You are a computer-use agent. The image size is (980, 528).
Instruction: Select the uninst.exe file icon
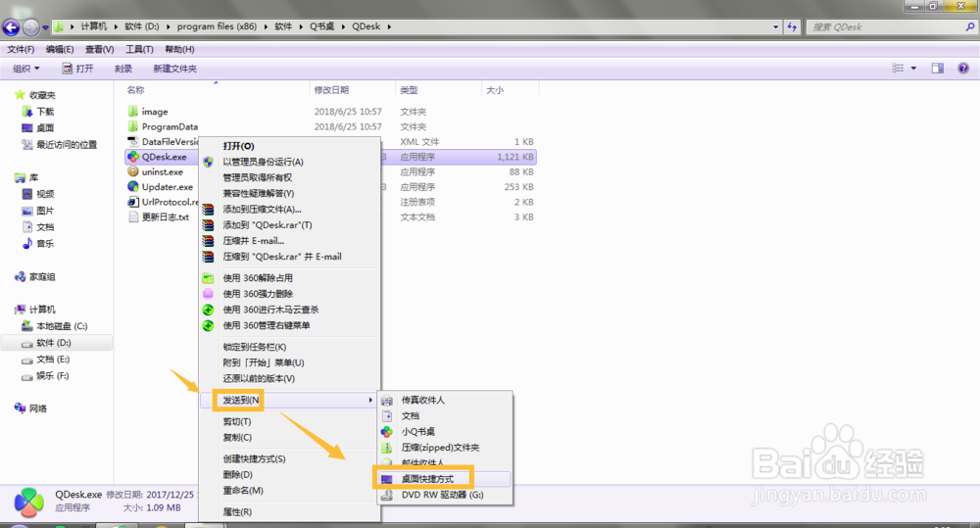(133, 171)
